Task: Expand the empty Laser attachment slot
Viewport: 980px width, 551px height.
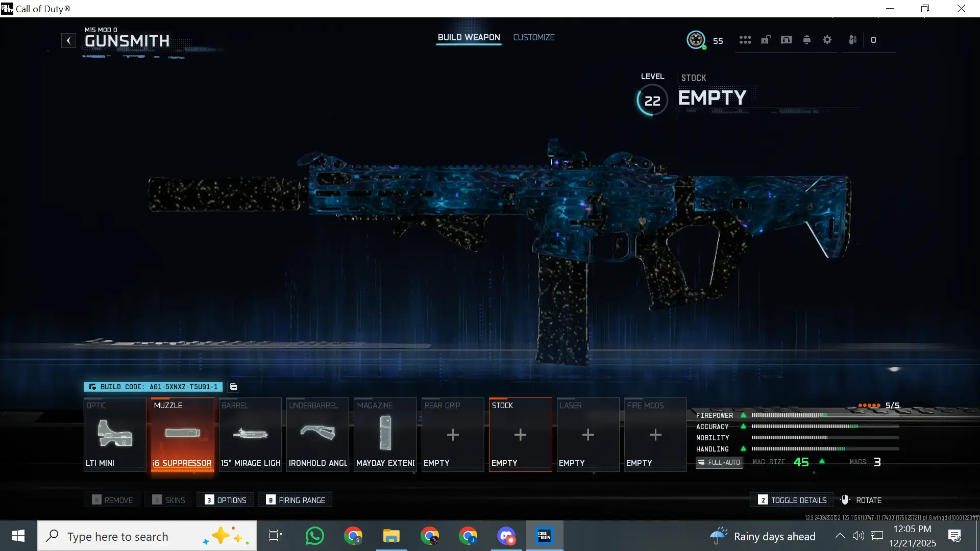Action: coord(587,435)
